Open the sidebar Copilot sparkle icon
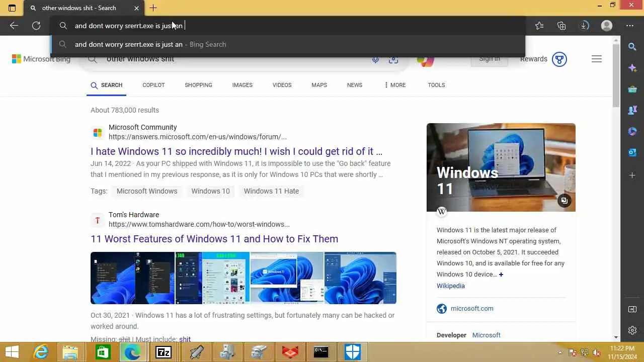644x362 pixels. 632,68
